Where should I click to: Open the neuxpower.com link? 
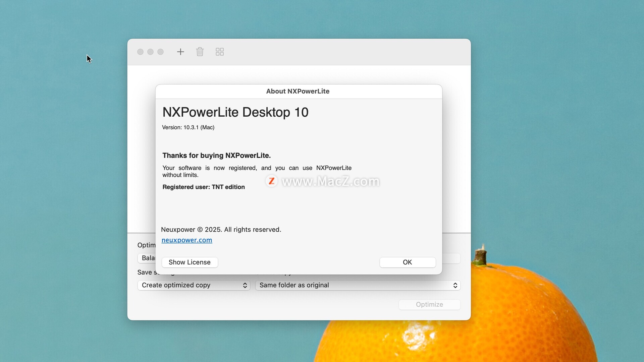[187, 240]
